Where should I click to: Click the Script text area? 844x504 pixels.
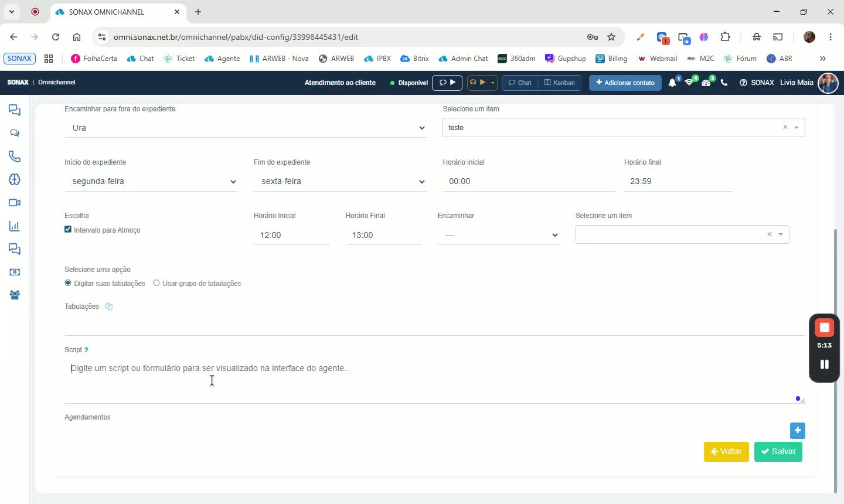[434, 381]
